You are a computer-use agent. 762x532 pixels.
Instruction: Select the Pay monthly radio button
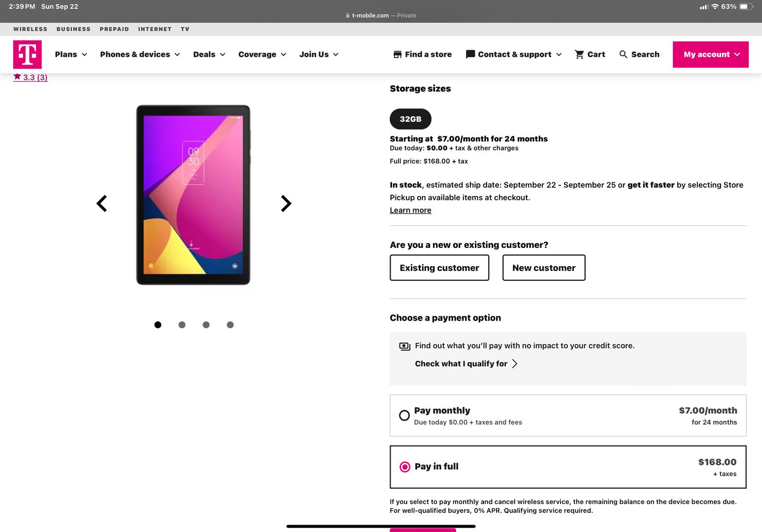(404, 415)
